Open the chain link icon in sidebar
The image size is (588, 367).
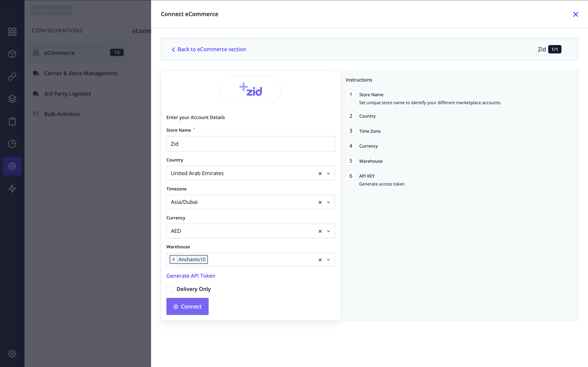(x=12, y=76)
